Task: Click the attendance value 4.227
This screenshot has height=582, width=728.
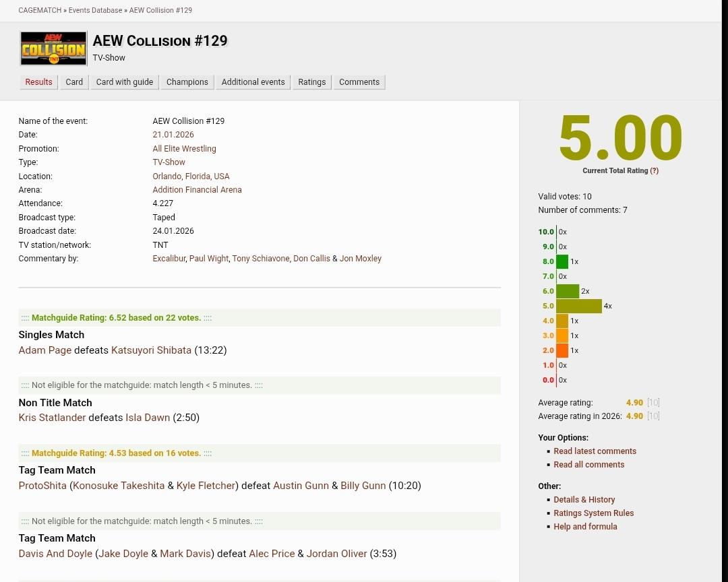Action: click(163, 203)
